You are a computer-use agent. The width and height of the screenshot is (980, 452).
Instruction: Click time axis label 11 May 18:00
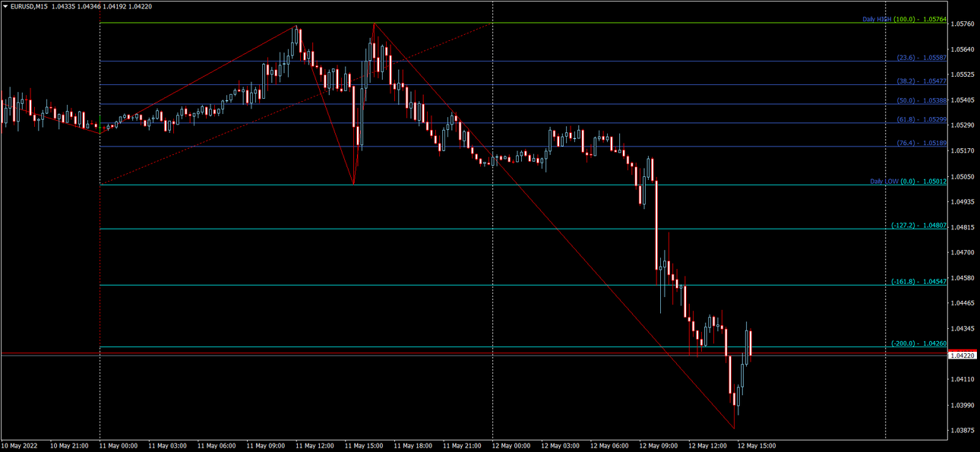[413, 446]
